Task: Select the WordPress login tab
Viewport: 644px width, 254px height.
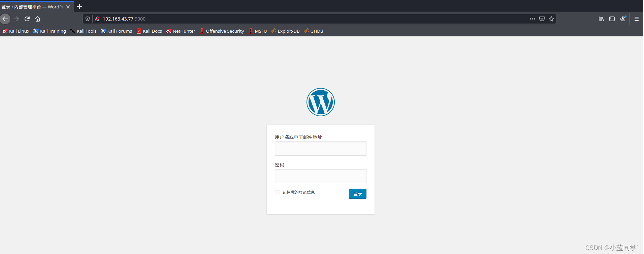Action: [x=37, y=7]
